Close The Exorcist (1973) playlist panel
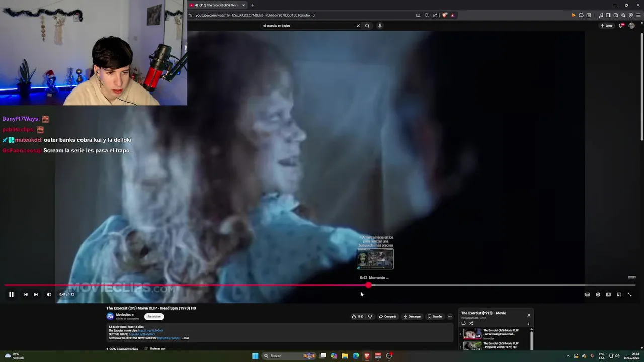Viewport: 644px width, 362px height. (528, 315)
